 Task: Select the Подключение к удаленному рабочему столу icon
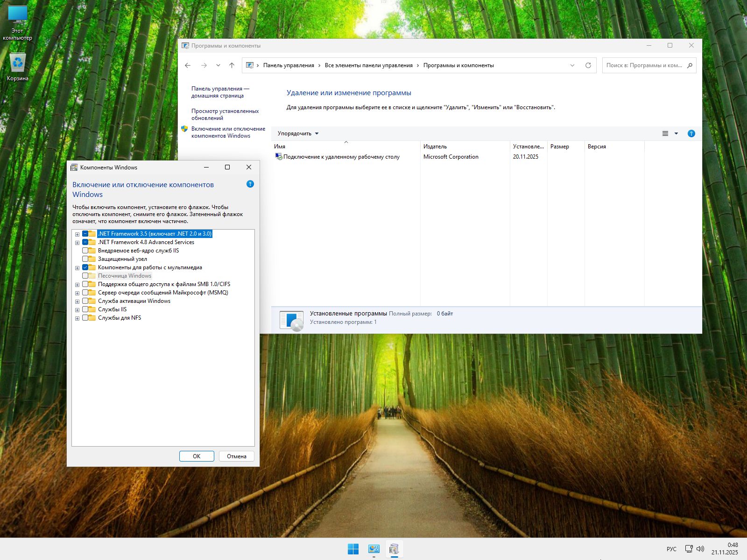coord(280,157)
